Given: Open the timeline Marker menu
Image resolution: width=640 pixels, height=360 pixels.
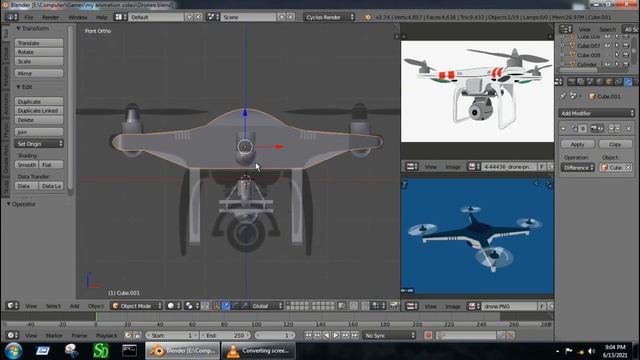Looking at the screenshot, I should pos(54,336).
